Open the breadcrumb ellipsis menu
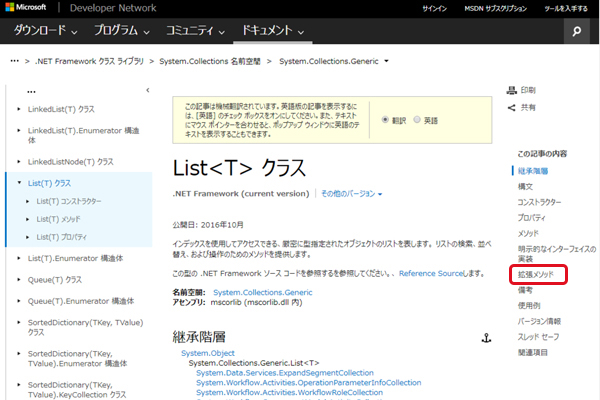Viewport: 600px width, 400px height. pyautogui.click(x=15, y=61)
